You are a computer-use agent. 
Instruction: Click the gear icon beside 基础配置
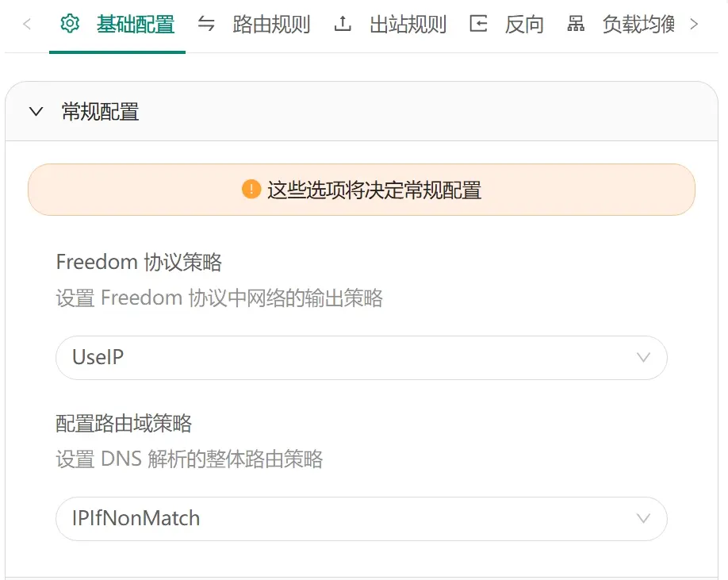click(x=71, y=24)
